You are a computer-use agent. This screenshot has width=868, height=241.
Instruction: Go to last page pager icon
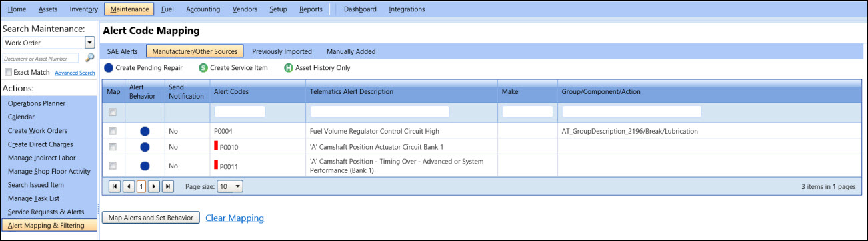[x=168, y=186]
